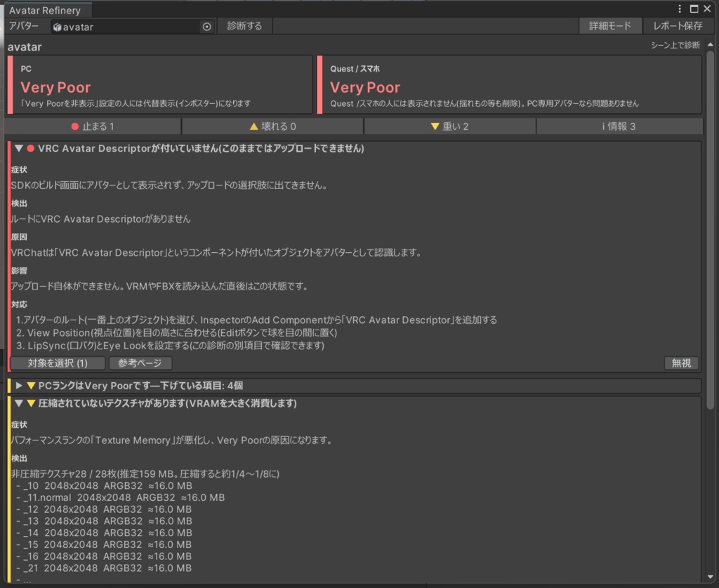Collapse the 圧縮されていないテクスチャ issue
The width and height of the screenshot is (719, 588).
pos(19,403)
